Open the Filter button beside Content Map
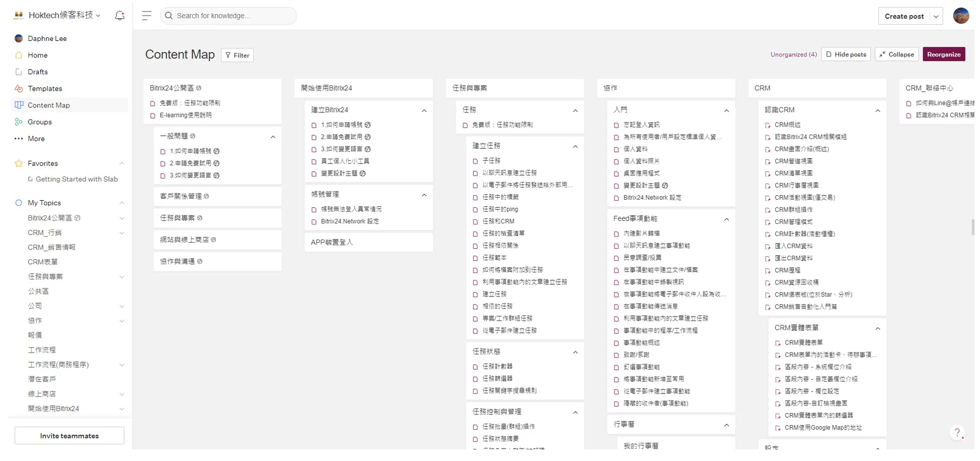980x461 pixels. coord(237,55)
